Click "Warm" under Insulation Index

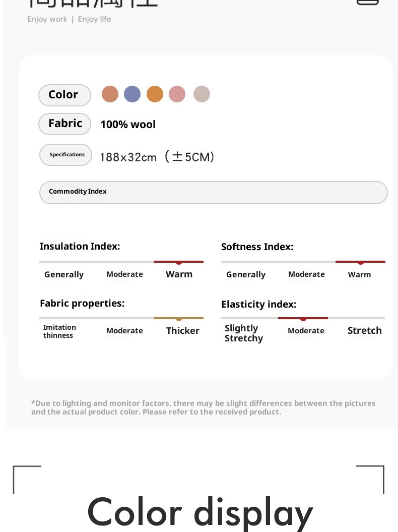click(x=179, y=274)
